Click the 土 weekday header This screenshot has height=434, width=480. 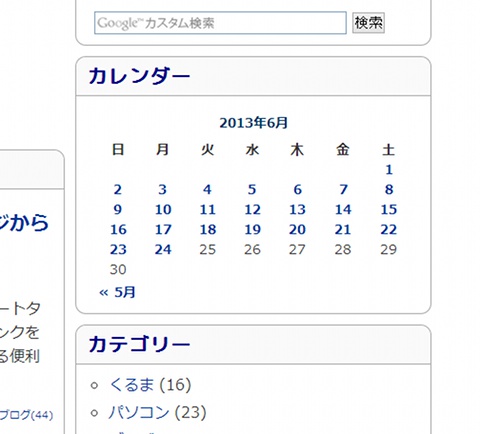(389, 150)
